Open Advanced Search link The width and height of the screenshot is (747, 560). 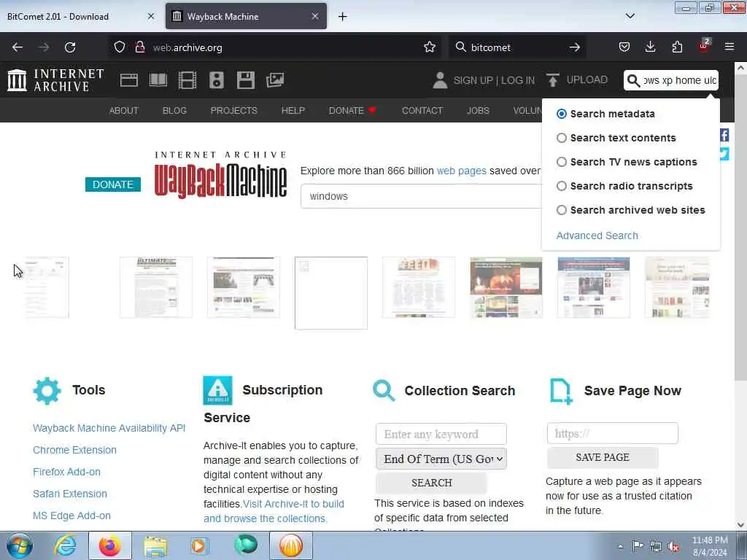[x=597, y=236]
